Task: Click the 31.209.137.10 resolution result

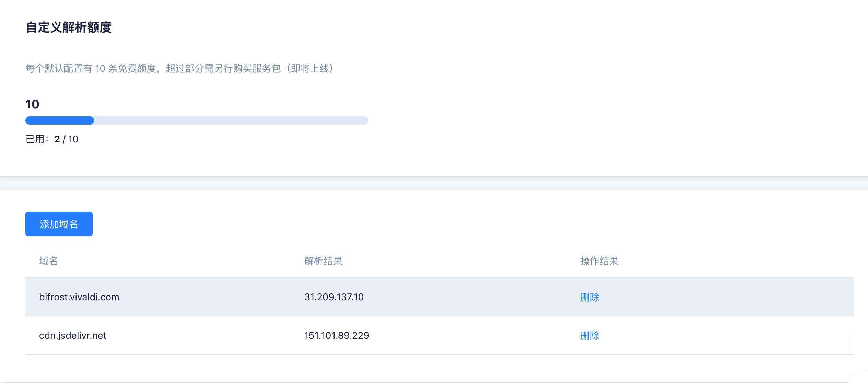Action: 334,297
